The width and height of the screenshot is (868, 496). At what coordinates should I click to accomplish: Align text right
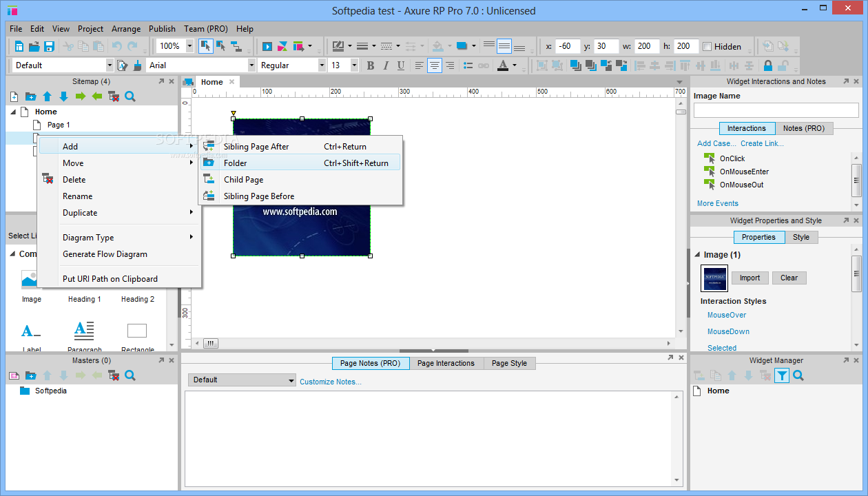[x=450, y=65]
